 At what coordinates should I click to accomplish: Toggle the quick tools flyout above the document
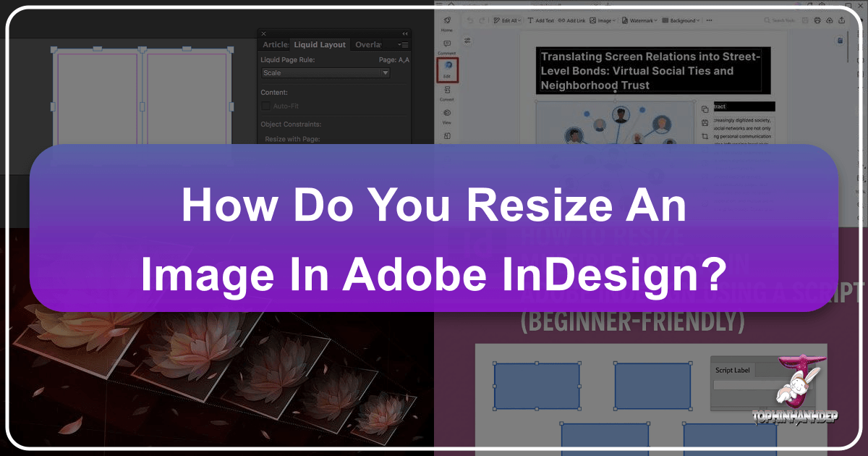(467, 41)
